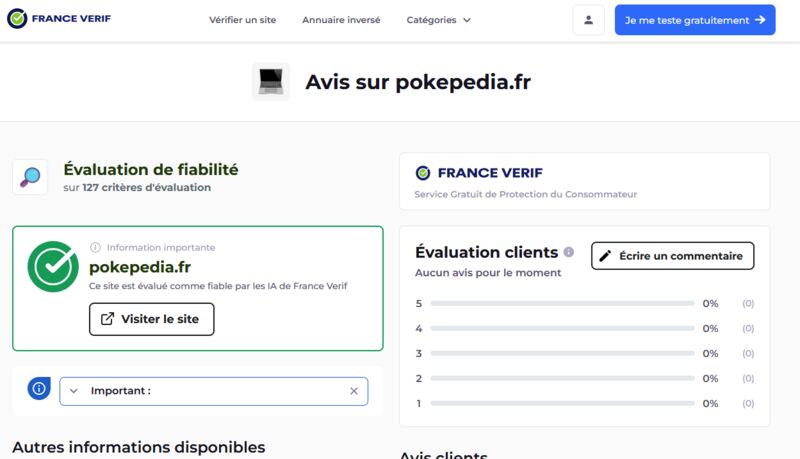Click the France Verif logo in header
The width and height of the screenshot is (800, 459).
tap(59, 19)
